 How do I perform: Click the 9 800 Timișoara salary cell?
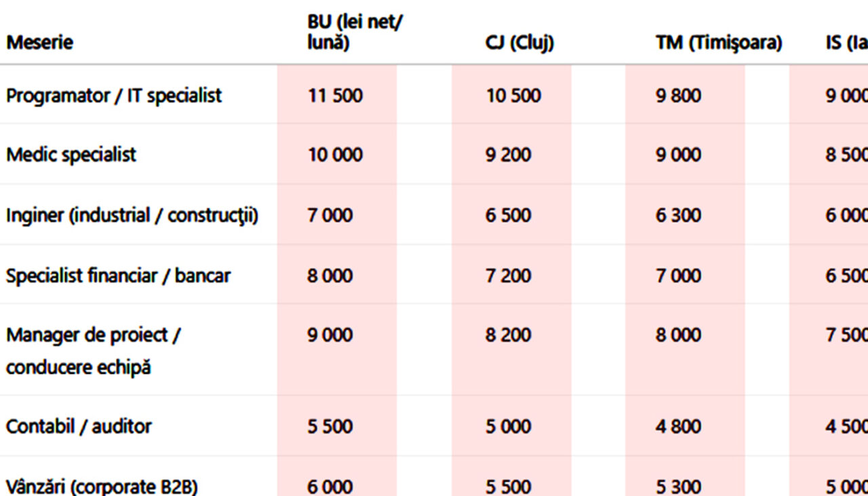[x=678, y=96]
